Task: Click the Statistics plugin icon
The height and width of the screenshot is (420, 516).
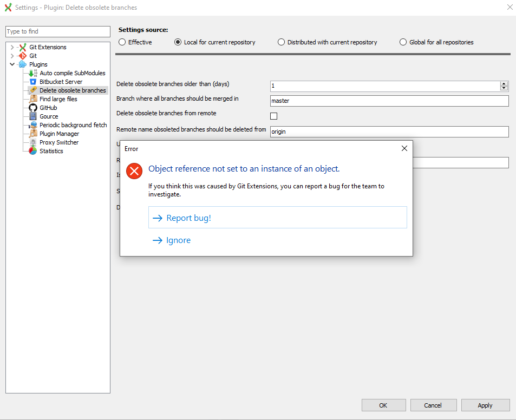Action: (32, 150)
